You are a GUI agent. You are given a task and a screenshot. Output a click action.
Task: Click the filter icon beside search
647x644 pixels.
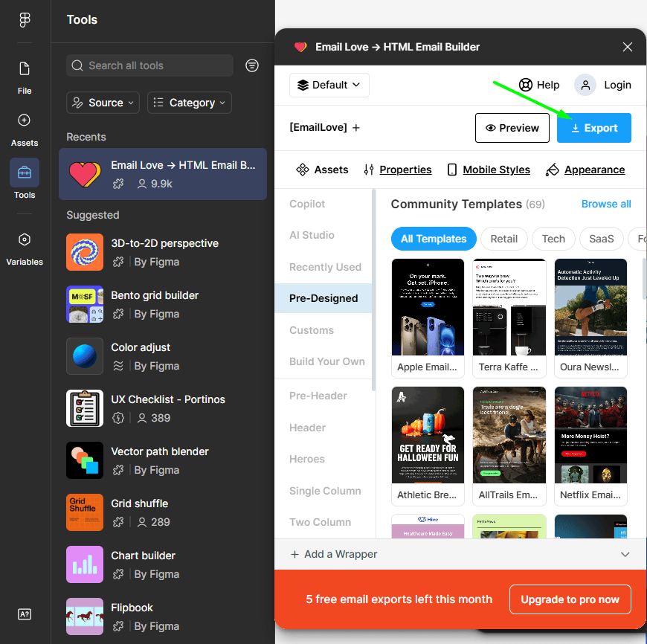pos(251,65)
